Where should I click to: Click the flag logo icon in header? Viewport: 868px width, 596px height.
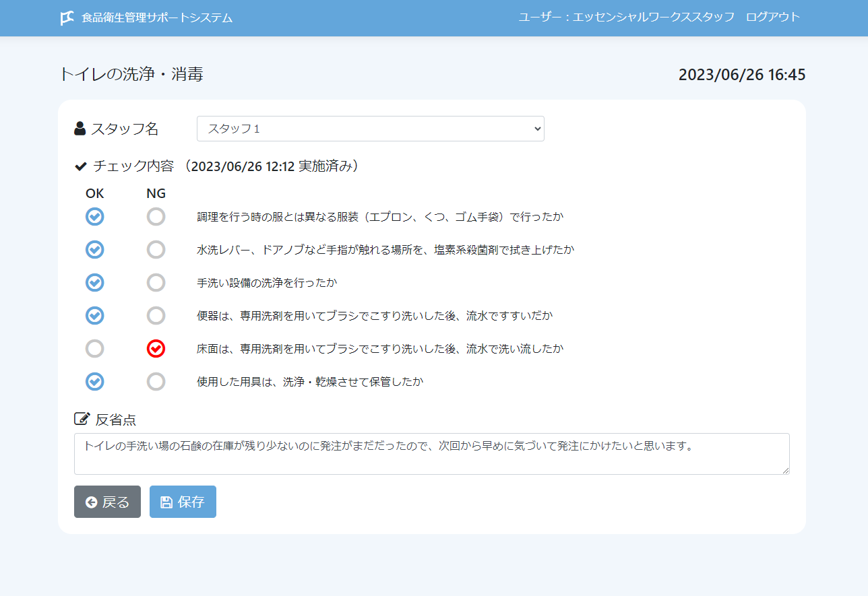pyautogui.click(x=67, y=18)
